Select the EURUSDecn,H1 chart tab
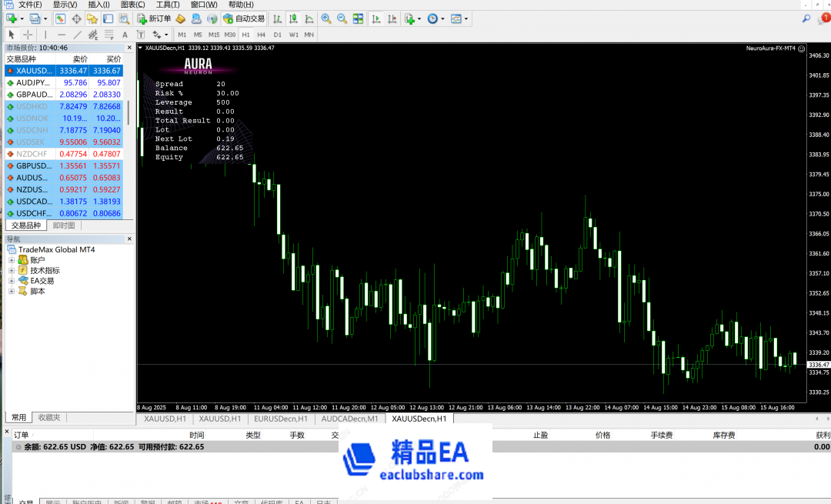The image size is (831, 504). (x=281, y=419)
